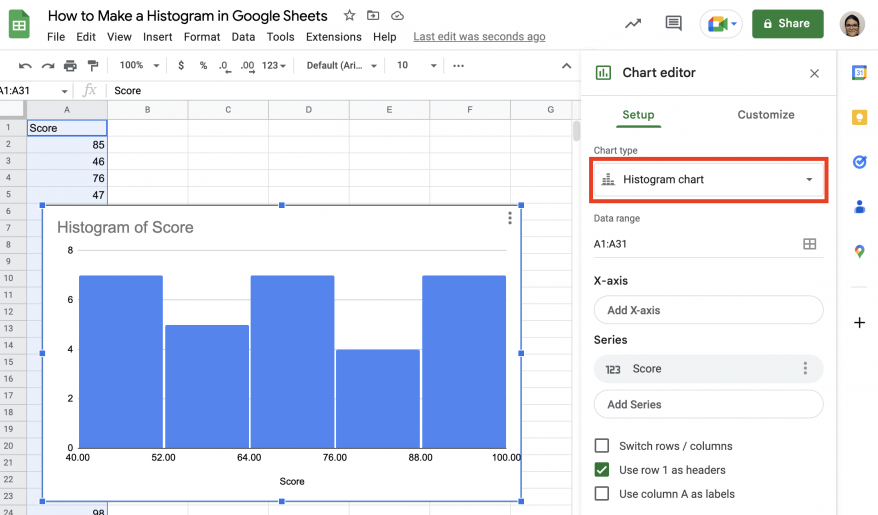Increase decimal places
The image size is (878, 515).
(x=247, y=66)
